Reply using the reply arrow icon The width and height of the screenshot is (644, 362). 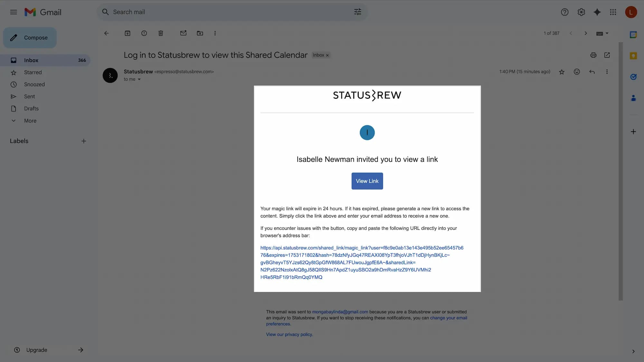coord(592,72)
